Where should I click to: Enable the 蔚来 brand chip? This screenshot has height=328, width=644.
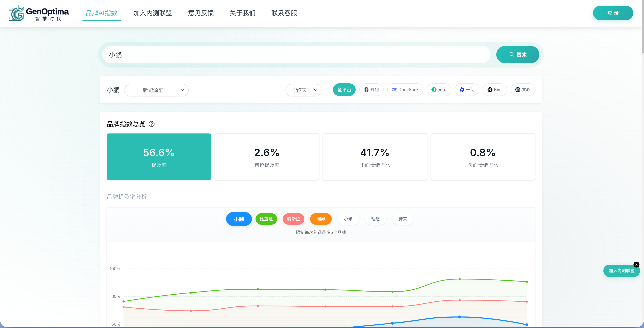pos(402,219)
